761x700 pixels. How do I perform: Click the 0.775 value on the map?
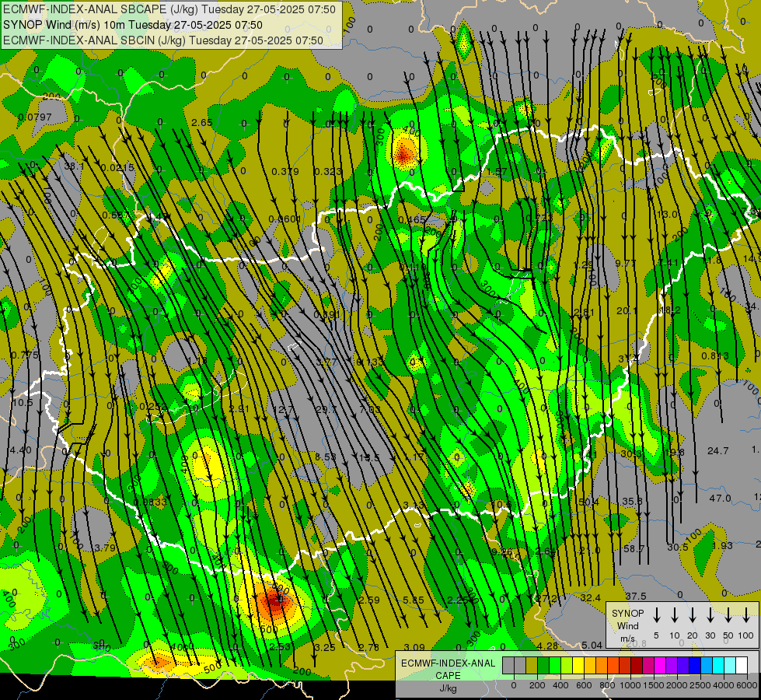point(25,355)
